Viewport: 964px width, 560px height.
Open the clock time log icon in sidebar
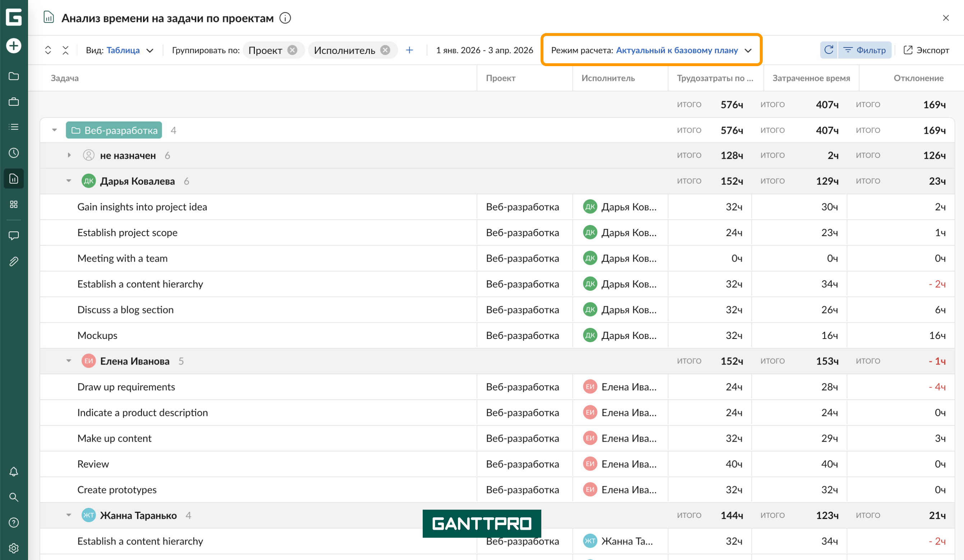14,153
